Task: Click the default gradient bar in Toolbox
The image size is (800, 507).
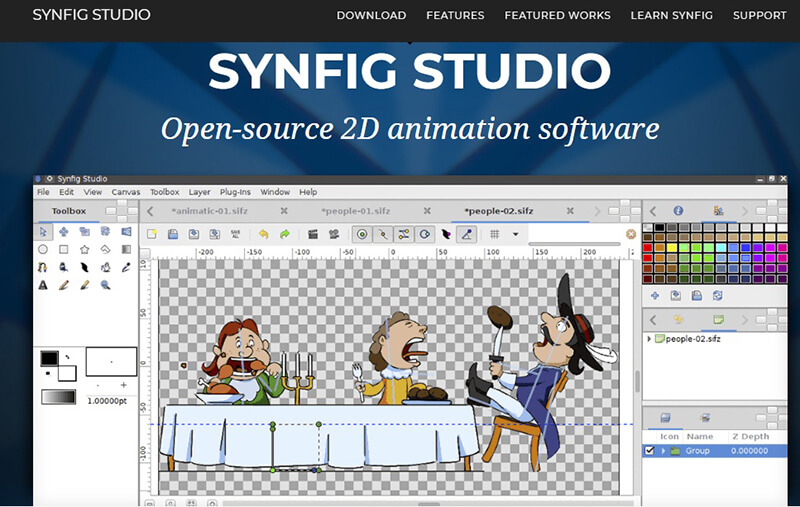Action: click(x=59, y=397)
